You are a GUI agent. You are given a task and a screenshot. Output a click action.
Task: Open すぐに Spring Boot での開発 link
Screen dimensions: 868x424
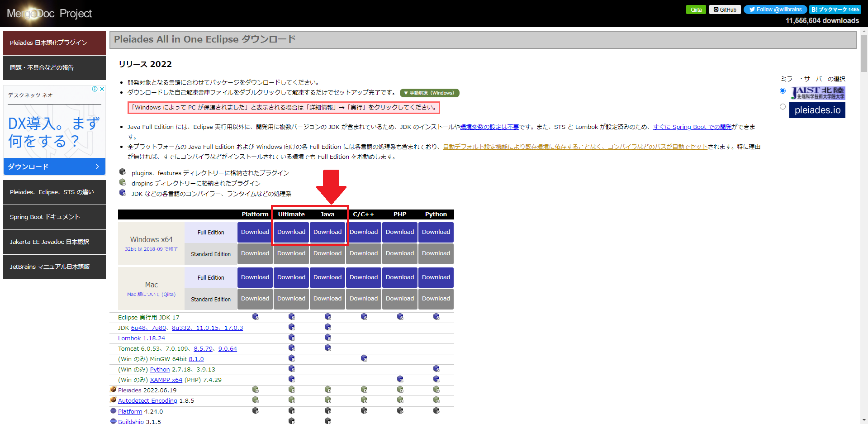[x=692, y=127]
